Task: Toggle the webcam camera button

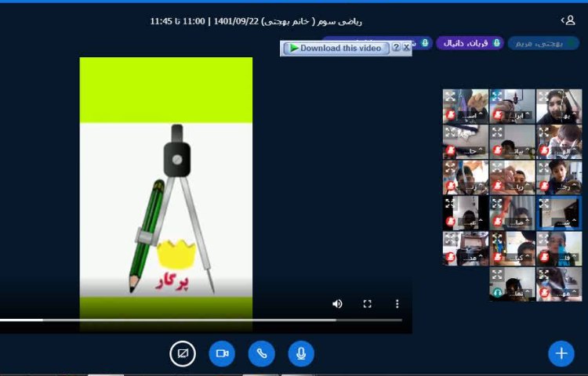Action: (222, 353)
